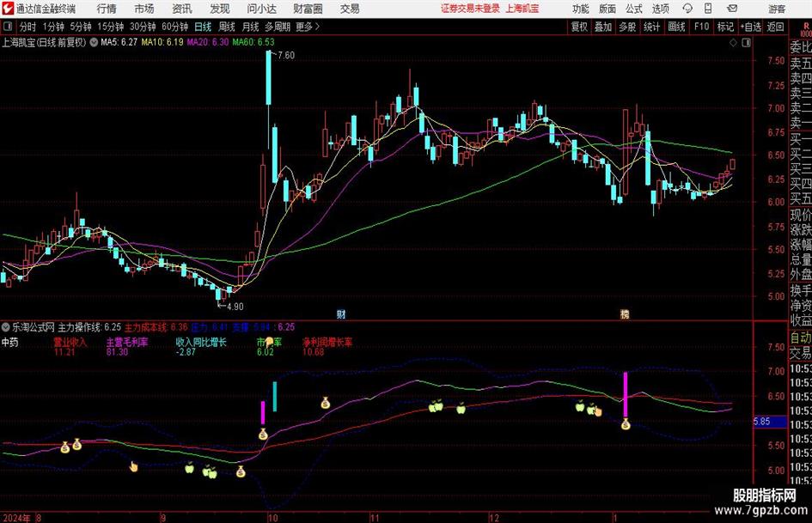The width and height of the screenshot is (812, 523).
Task: Click the 营业收入 11.21 label
Action: coord(70,347)
